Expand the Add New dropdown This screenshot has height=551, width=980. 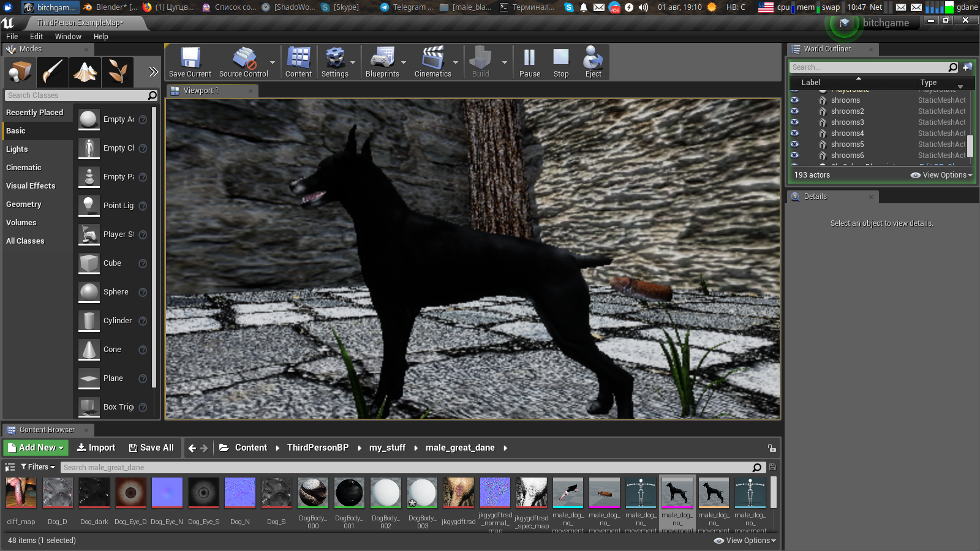(36, 448)
